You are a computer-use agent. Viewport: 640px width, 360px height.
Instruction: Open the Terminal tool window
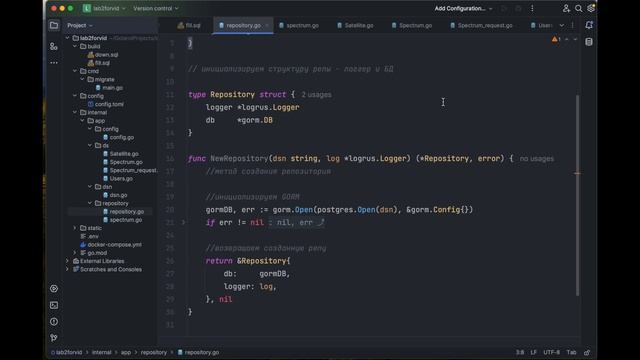coord(54,305)
